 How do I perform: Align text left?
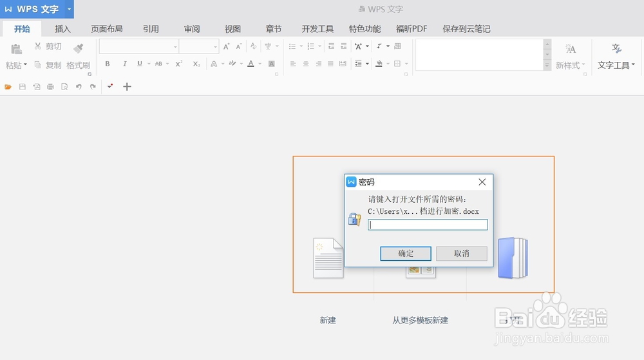click(293, 64)
